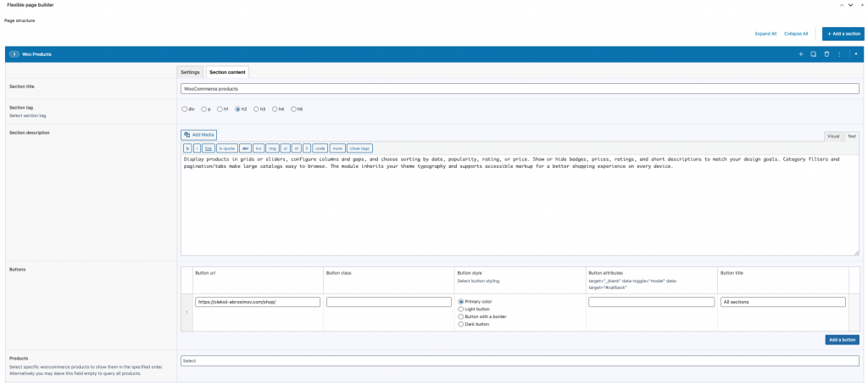Grab the text area resize handle corner
Image resolution: width=868 pixels, height=385 pixels.
coord(856,254)
